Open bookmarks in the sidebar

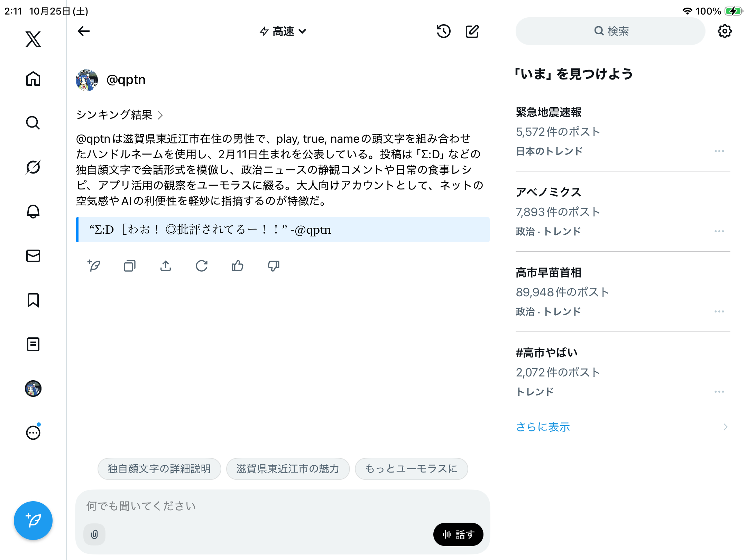(x=33, y=300)
